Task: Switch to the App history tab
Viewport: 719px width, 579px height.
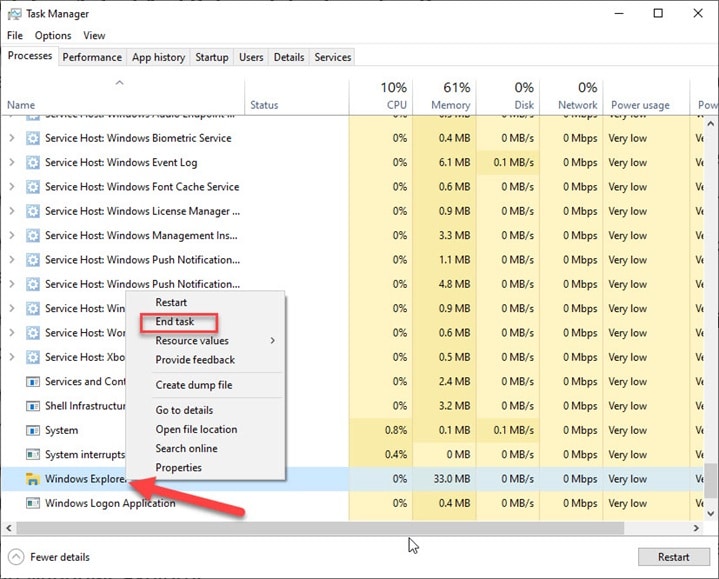Action: [x=158, y=57]
